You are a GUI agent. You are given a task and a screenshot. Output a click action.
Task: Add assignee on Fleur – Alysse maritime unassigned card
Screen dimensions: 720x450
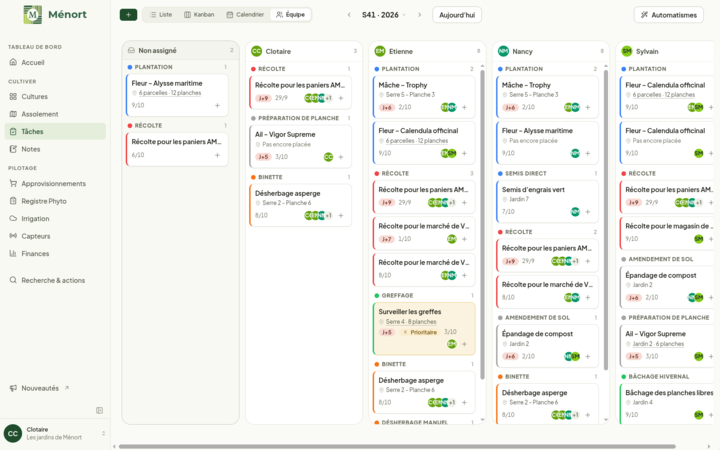217,105
